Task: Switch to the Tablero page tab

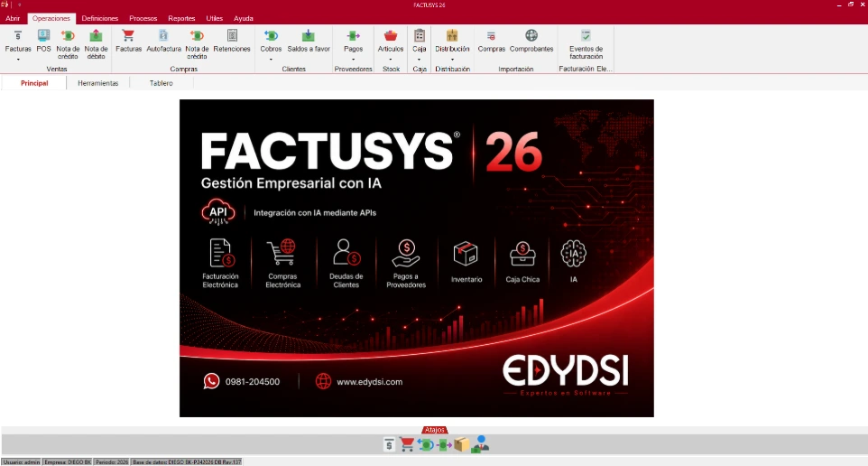Action: tap(162, 83)
